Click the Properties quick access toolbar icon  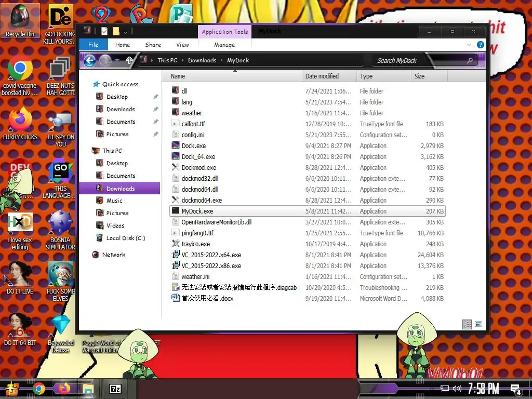[104, 32]
